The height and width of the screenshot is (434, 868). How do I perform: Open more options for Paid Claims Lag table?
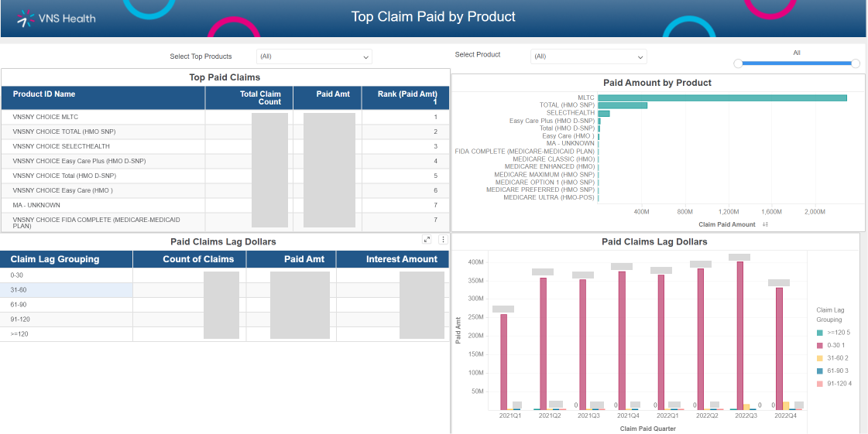pyautogui.click(x=443, y=239)
